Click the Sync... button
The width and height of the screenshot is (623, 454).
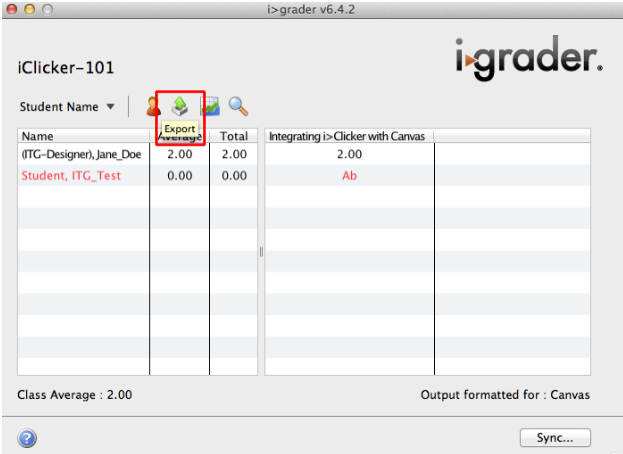pos(555,438)
